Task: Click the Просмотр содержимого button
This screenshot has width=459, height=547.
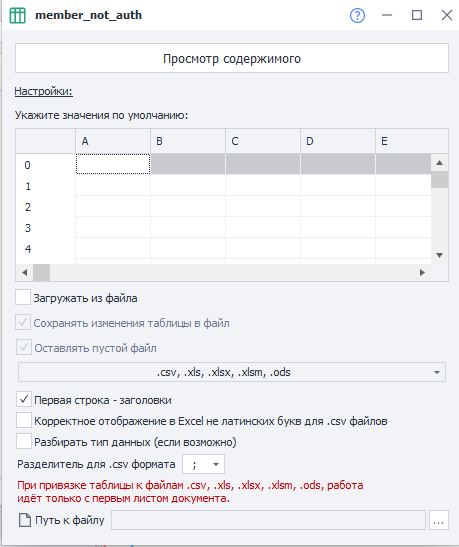Action: coord(232,58)
